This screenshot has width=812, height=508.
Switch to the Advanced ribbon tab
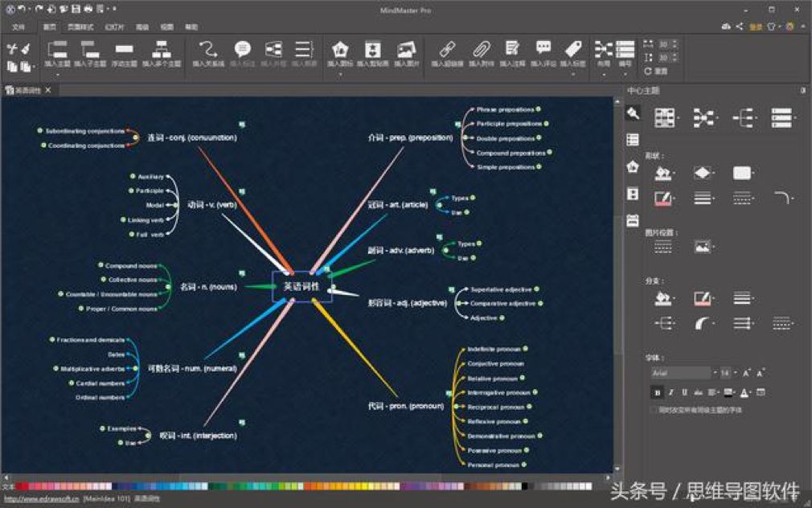(x=142, y=27)
